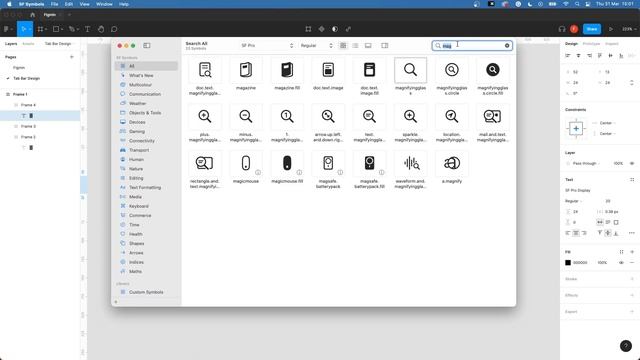Toggle the SF Symbols inspector panel

tap(384, 46)
